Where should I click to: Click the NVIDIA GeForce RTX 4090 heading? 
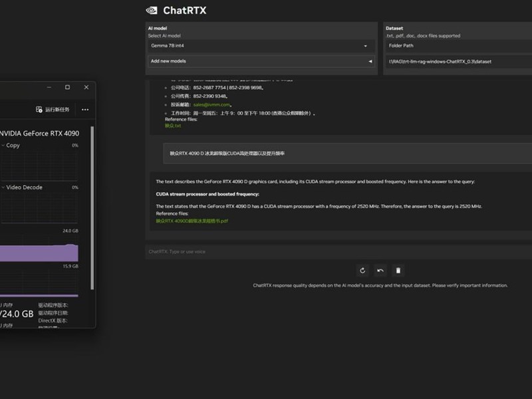39,134
